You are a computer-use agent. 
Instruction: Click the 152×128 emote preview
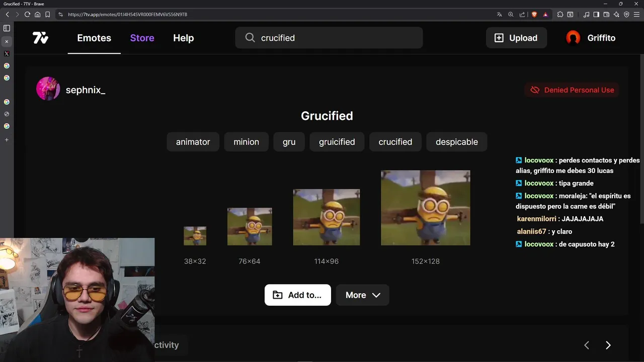426,208
